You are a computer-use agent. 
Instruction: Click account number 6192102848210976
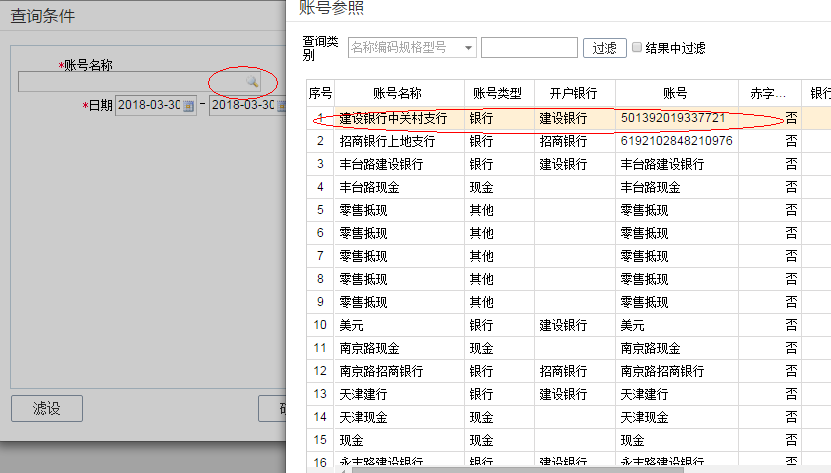676,141
